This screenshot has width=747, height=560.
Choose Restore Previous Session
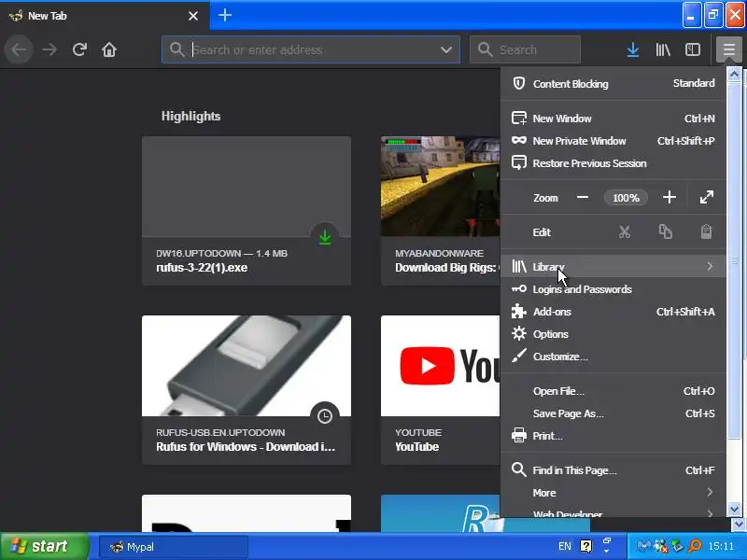click(613, 162)
